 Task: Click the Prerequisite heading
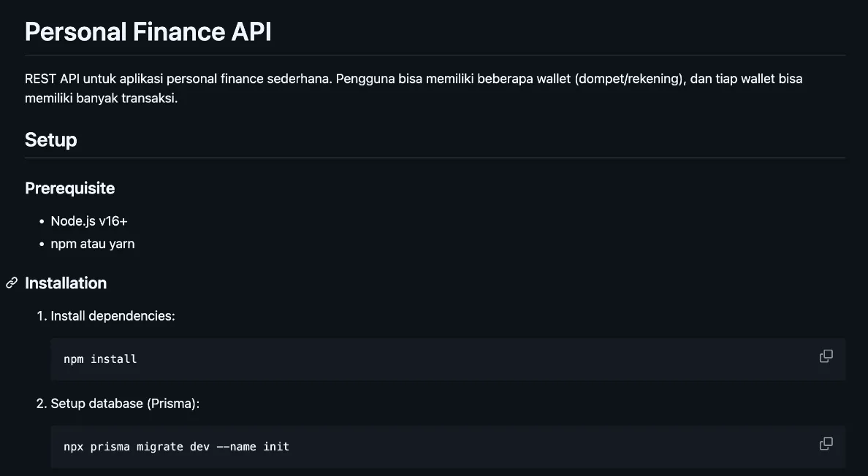click(x=69, y=188)
